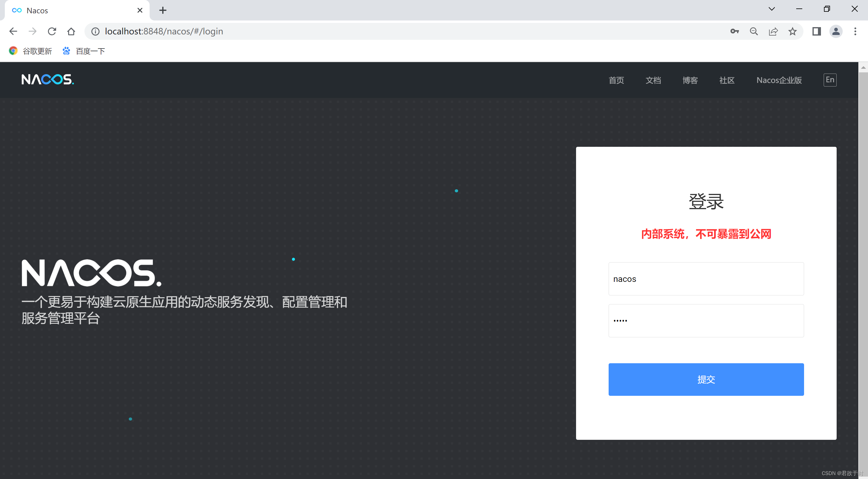
Task: Click the username field containing nacos
Action: 706,279
